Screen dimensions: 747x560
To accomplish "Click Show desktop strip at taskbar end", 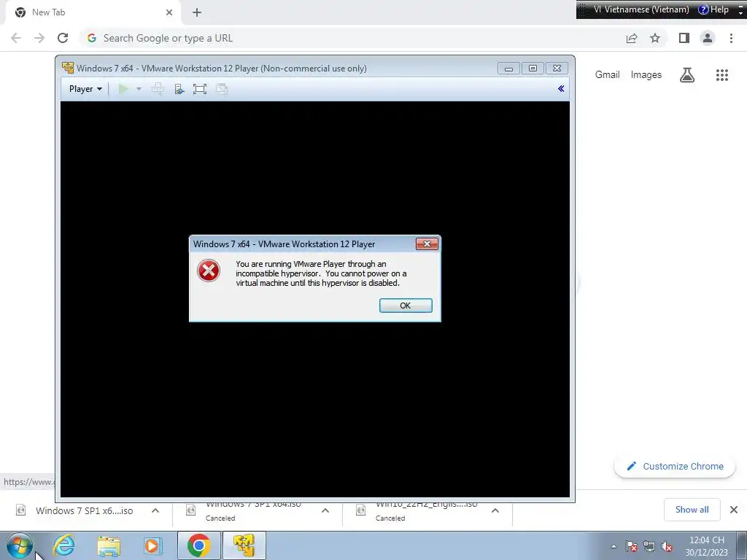I will [742, 545].
